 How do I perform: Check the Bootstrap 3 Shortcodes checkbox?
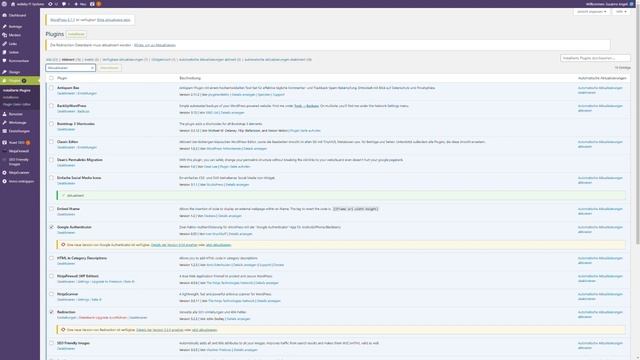(51, 124)
